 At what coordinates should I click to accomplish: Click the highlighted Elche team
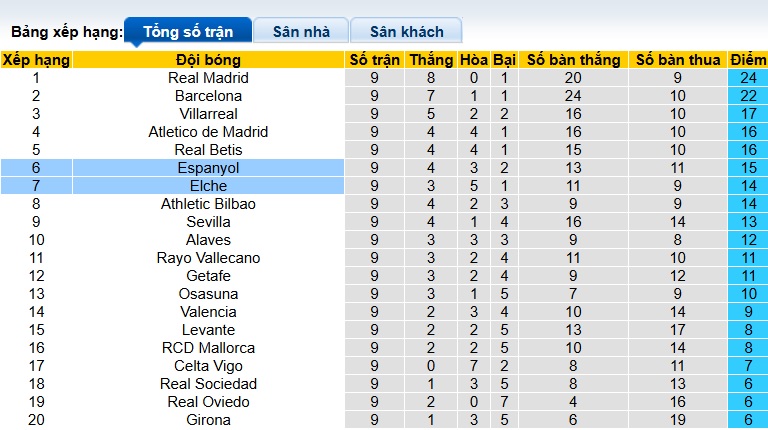coord(208,186)
